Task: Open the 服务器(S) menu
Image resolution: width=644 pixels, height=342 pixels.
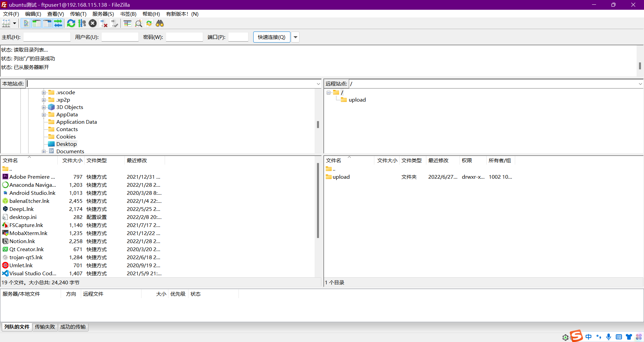Action: pos(103,14)
